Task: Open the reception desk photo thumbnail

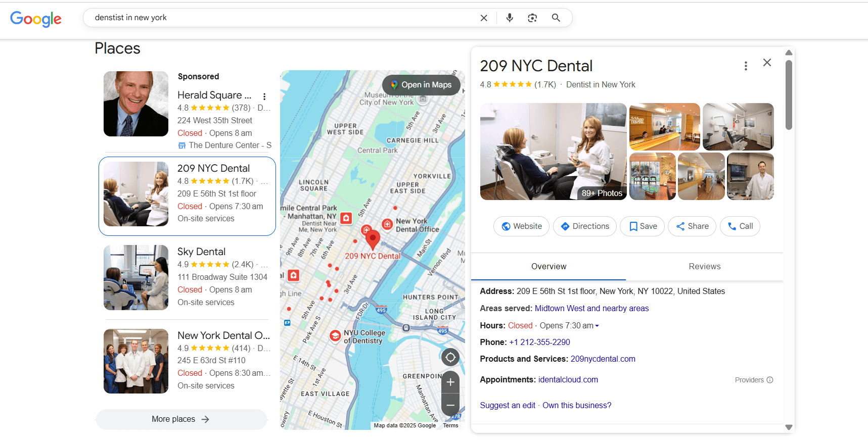Action: tap(664, 127)
